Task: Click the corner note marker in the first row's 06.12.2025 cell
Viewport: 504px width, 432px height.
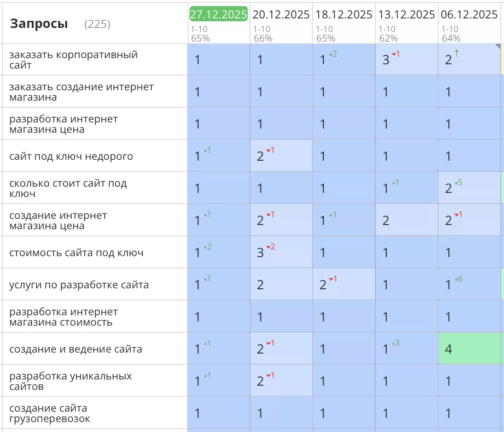Action: pyautogui.click(x=497, y=46)
